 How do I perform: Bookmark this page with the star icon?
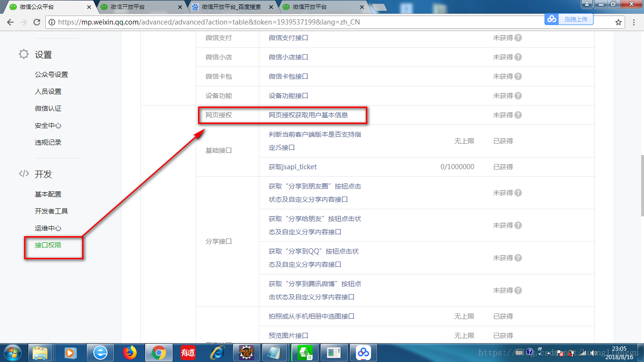(619, 22)
